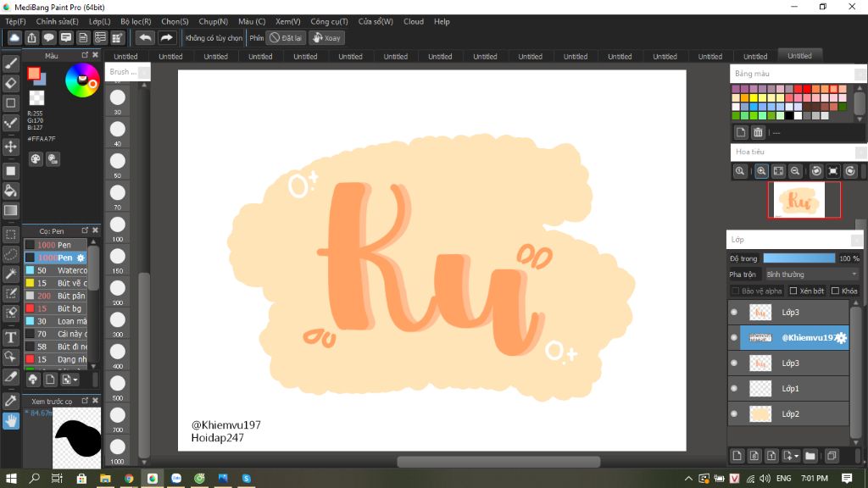Select the Lớp1 layer row

[x=789, y=388]
